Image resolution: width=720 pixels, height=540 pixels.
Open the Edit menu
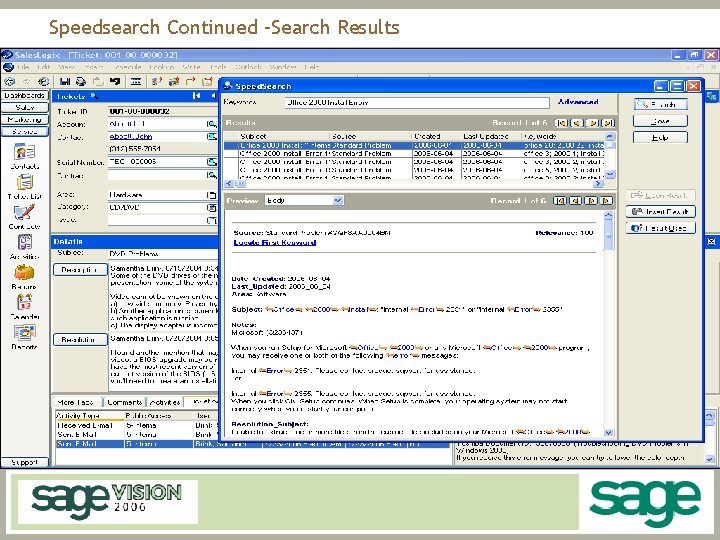tap(44, 67)
